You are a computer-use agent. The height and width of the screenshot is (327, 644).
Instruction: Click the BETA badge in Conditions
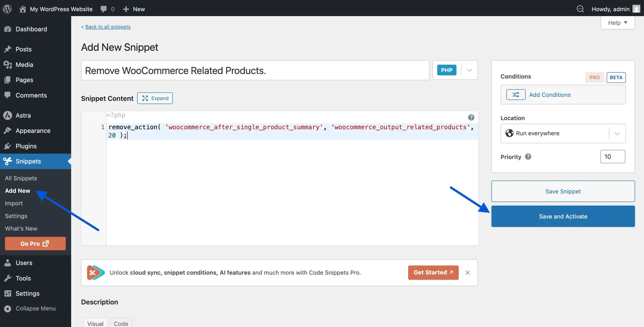pyautogui.click(x=616, y=77)
